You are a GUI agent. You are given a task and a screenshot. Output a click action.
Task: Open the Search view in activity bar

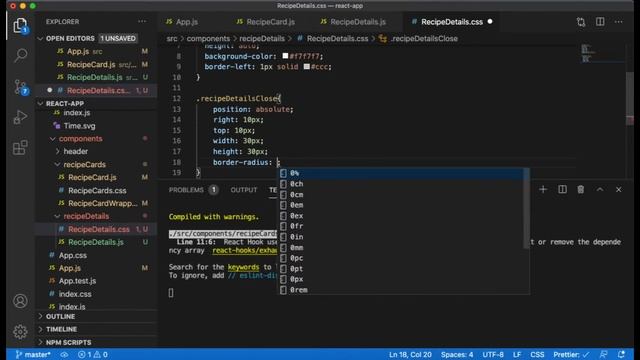click(x=20, y=56)
